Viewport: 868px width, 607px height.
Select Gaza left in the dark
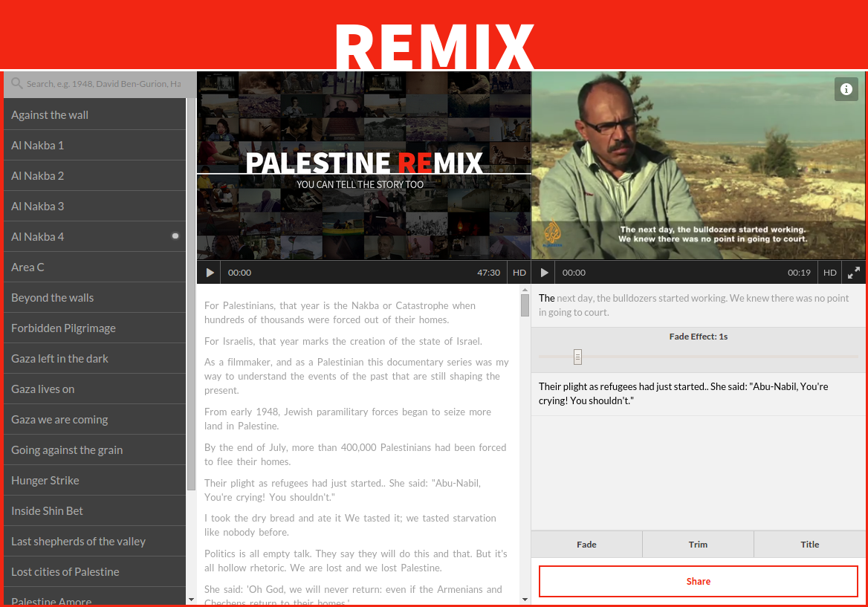(59, 359)
